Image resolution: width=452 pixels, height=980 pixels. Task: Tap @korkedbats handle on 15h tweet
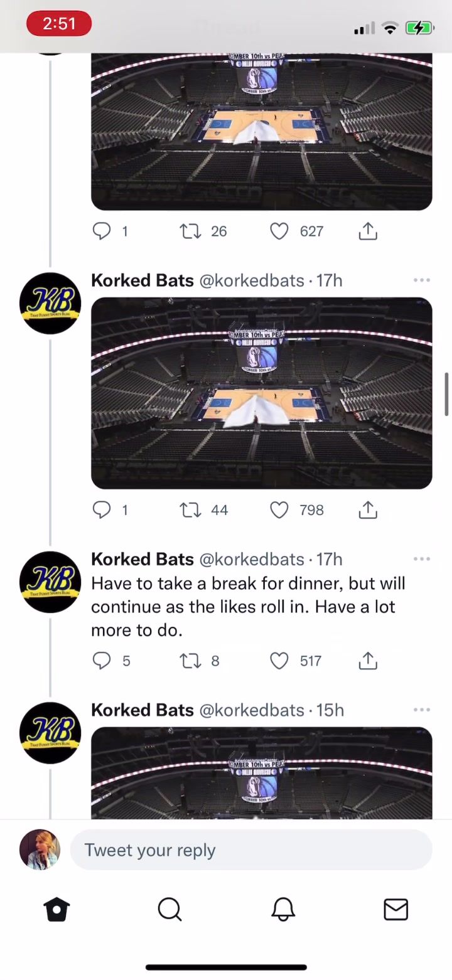(x=252, y=710)
